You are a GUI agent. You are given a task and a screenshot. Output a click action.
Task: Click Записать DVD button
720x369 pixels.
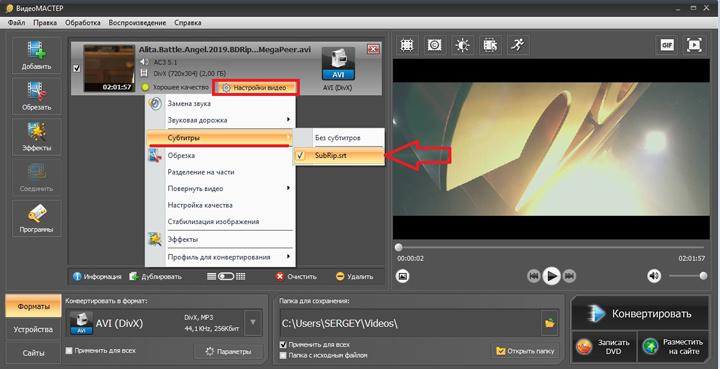pyautogui.click(x=604, y=347)
